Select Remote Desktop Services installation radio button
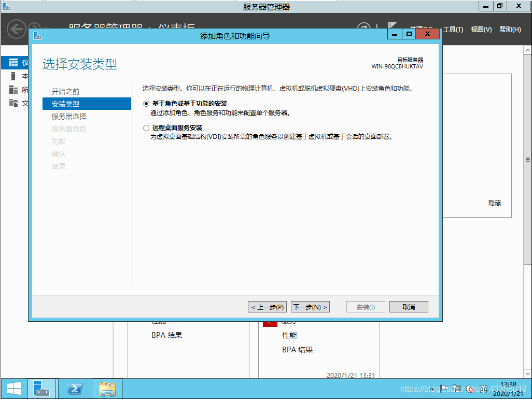 pos(146,128)
